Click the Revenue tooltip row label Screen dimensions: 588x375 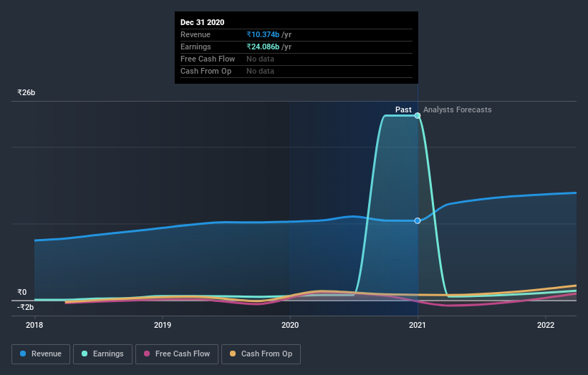[196, 34]
